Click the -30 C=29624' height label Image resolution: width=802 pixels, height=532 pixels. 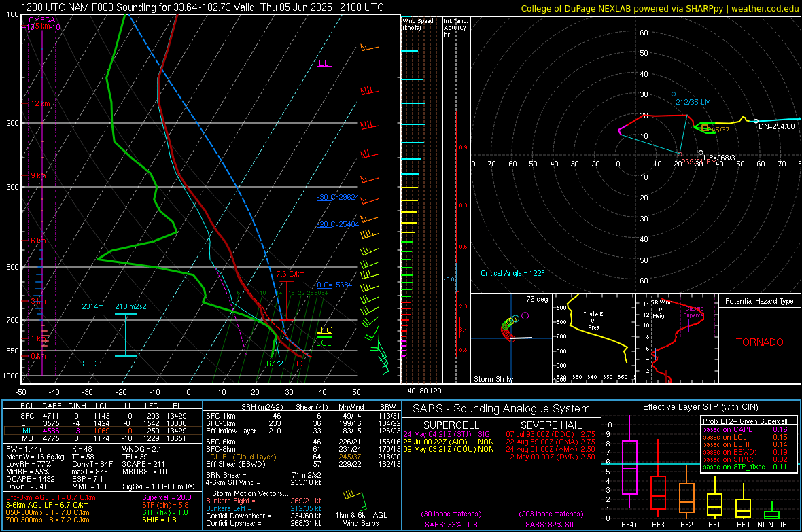tap(338, 197)
